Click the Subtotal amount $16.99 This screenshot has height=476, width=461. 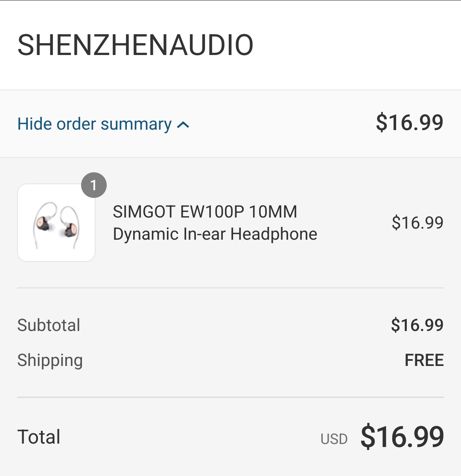[x=417, y=325]
